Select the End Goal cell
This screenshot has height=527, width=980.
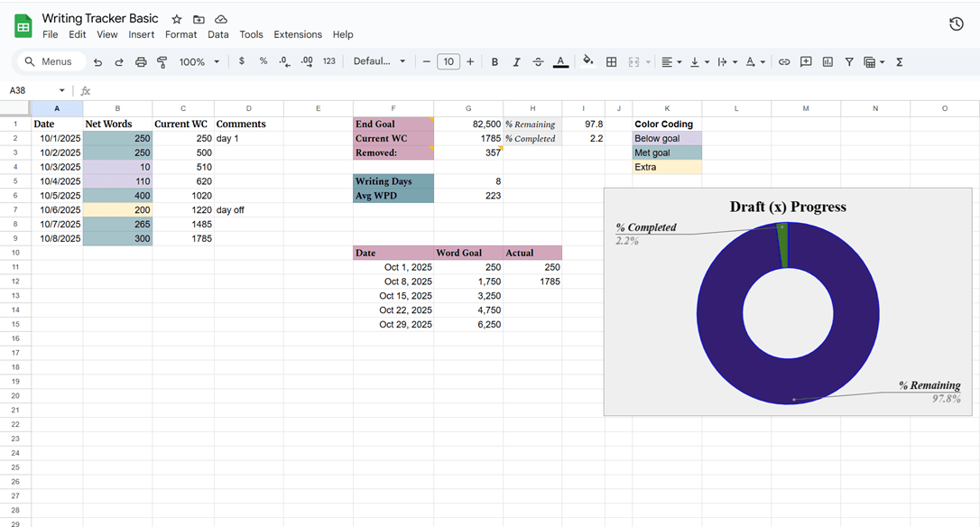[393, 124]
